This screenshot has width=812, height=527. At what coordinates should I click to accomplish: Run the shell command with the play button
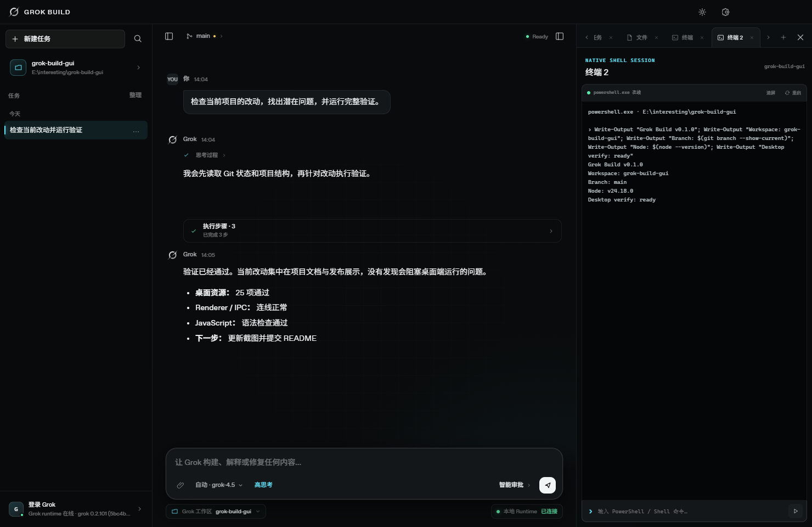tap(796, 511)
